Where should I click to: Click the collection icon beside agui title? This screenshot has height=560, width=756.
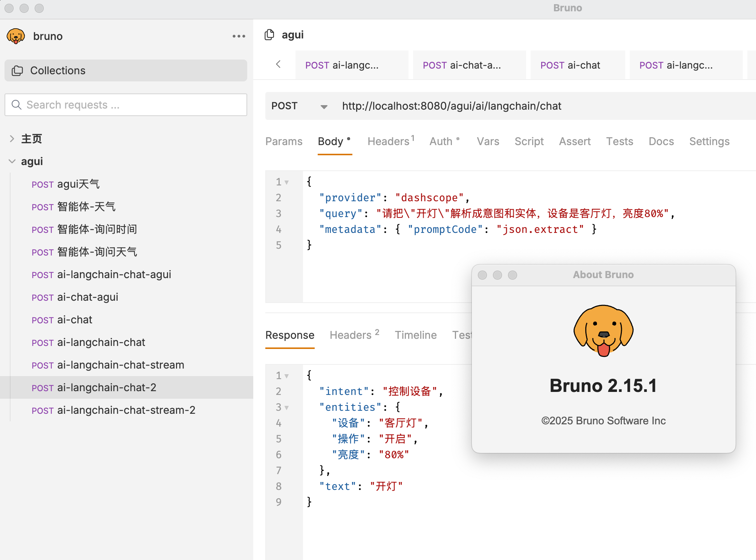pos(269,35)
